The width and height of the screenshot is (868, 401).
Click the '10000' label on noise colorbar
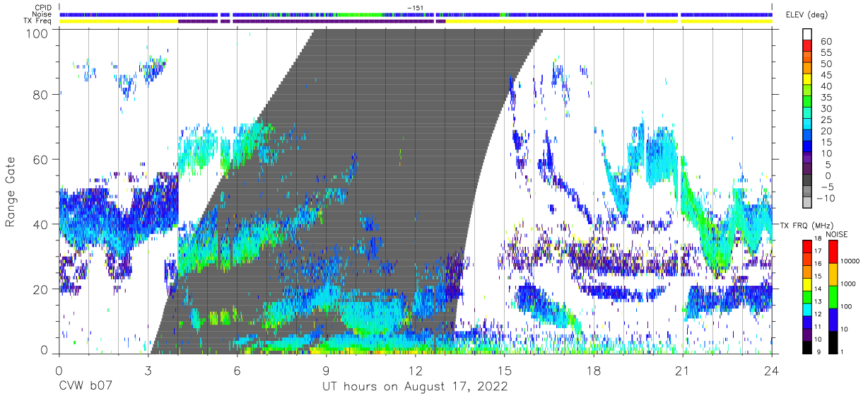[x=849, y=261]
